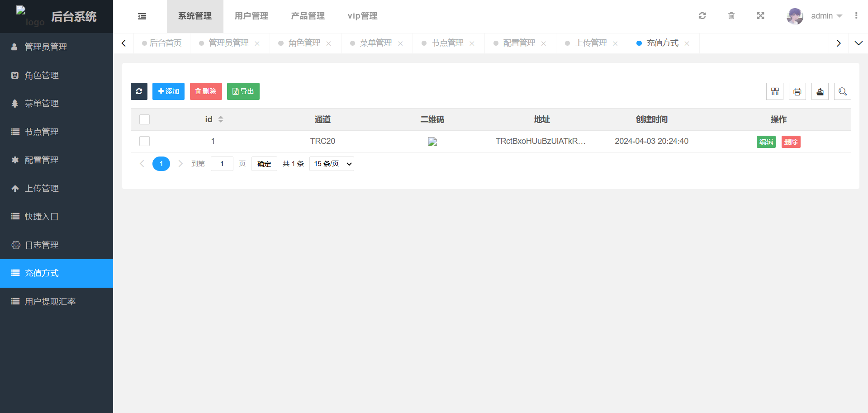Screen dimensions: 868x413
Task: Click the top-right refresh page icon
Action: coord(702,16)
